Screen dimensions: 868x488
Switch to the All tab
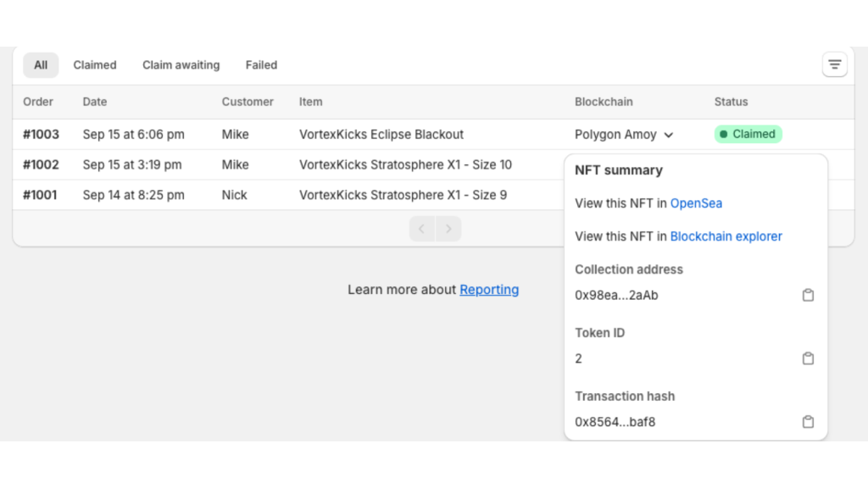(x=41, y=65)
